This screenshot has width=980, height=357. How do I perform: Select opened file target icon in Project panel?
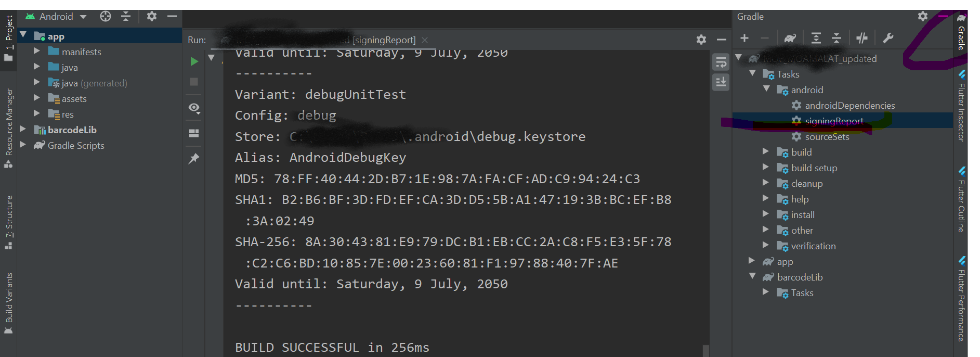[x=106, y=16]
